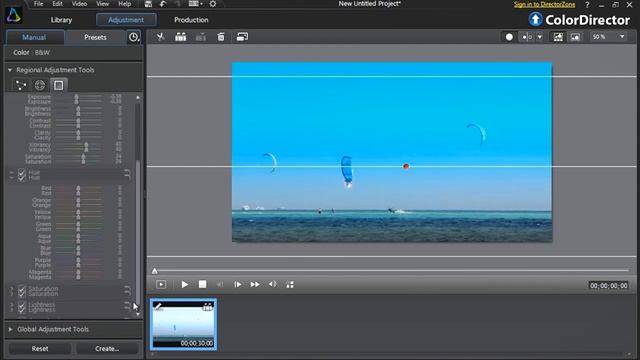Click the Exposure slider handle
Screen dimensions: 640x360
[x=76, y=99]
